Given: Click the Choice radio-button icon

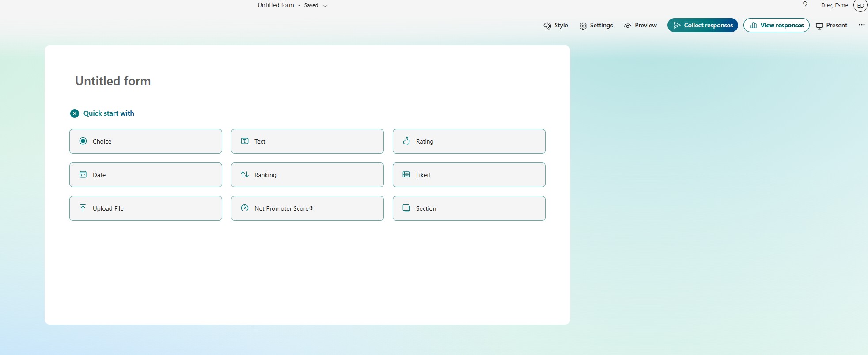Looking at the screenshot, I should click(83, 141).
